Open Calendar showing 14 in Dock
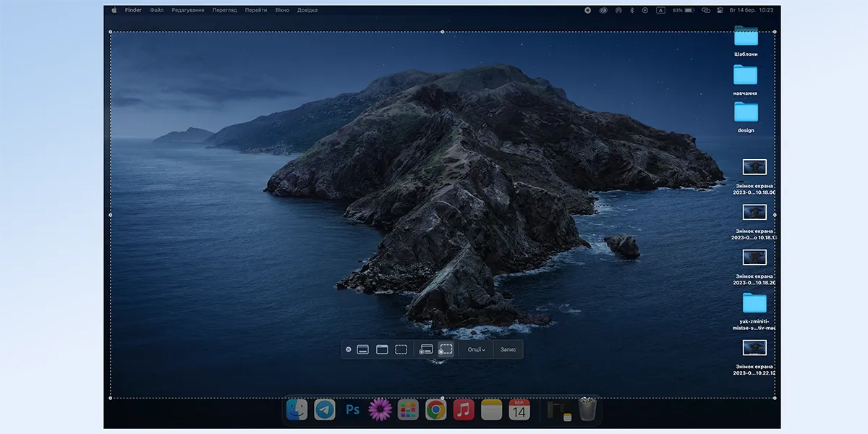Image resolution: width=868 pixels, height=434 pixels. [x=519, y=410]
